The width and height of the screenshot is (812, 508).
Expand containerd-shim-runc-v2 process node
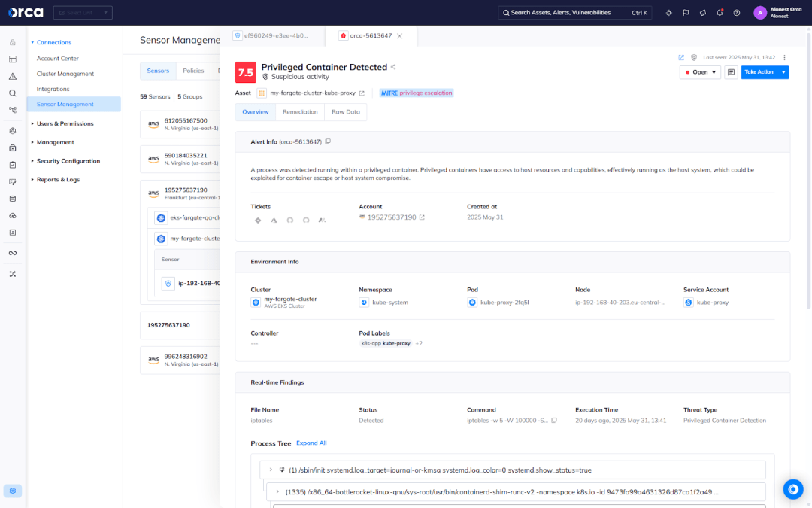277,492
